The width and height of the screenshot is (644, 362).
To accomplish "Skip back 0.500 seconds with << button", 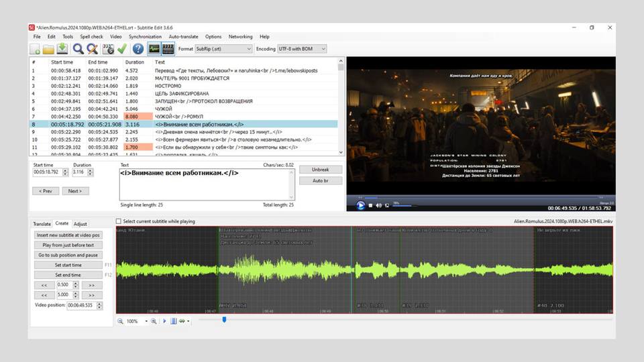I will (44, 285).
